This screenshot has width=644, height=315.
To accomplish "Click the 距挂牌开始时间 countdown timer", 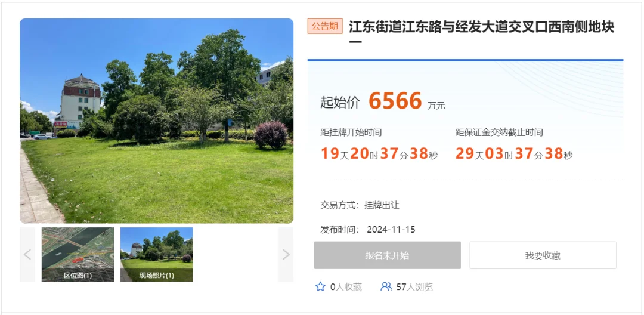I will click(x=379, y=154).
